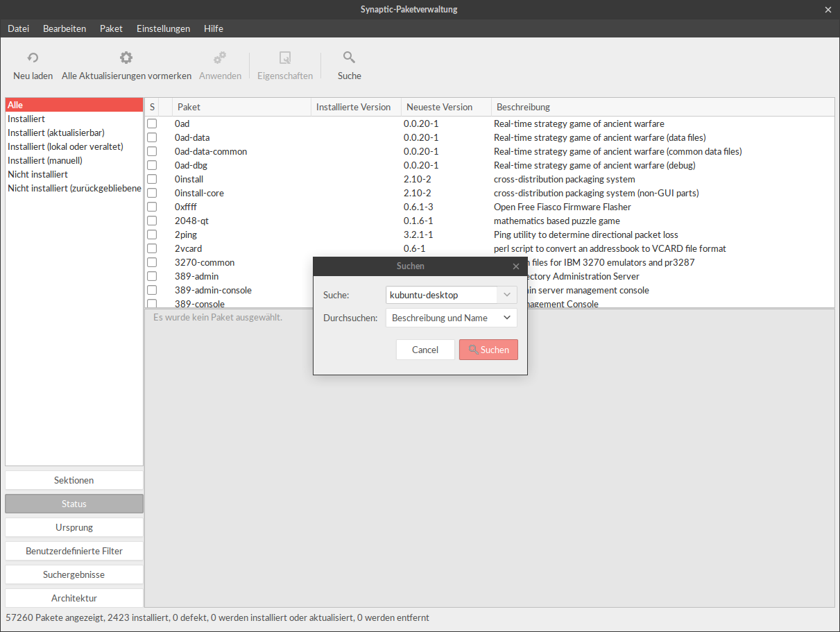This screenshot has width=840, height=632.
Task: Click 'Open Free Fiasco Firmware Flasher' description
Action: [563, 207]
